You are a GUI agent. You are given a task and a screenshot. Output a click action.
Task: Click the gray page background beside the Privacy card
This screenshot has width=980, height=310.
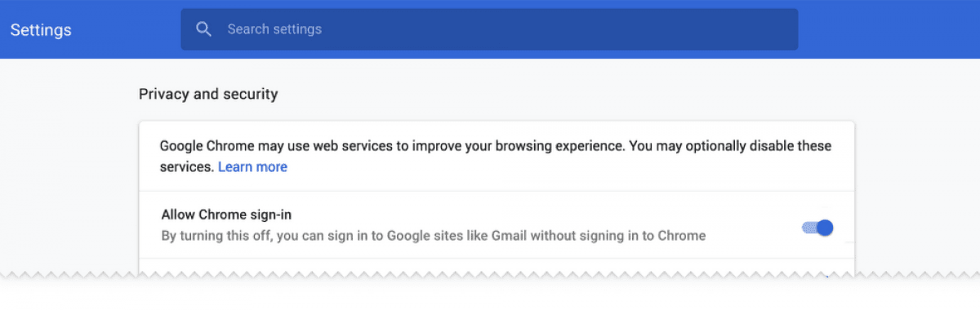point(69,179)
